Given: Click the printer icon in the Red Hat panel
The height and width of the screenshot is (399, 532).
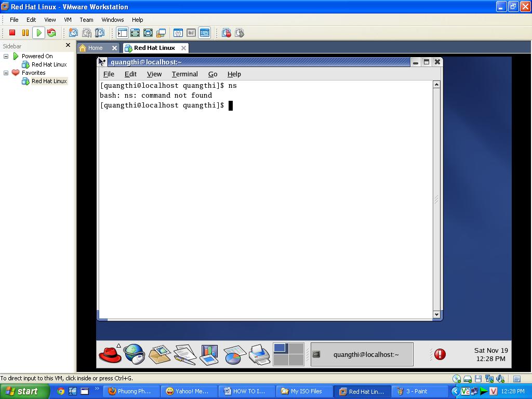Looking at the screenshot, I should pos(259,354).
